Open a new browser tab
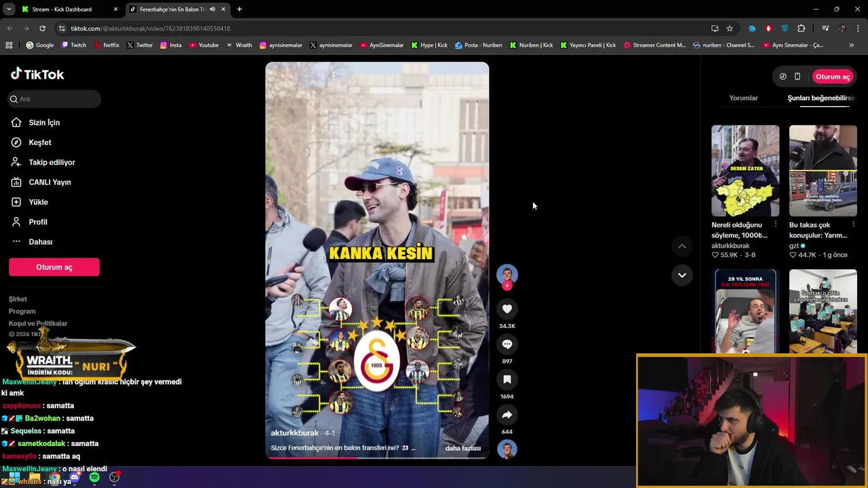Image resolution: width=868 pixels, height=488 pixels. coord(239,9)
